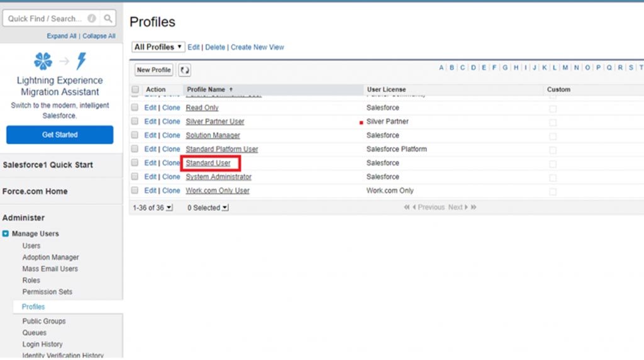This screenshot has width=644, height=360.
Task: Click Clone for System Administrator row
Action: [171, 177]
